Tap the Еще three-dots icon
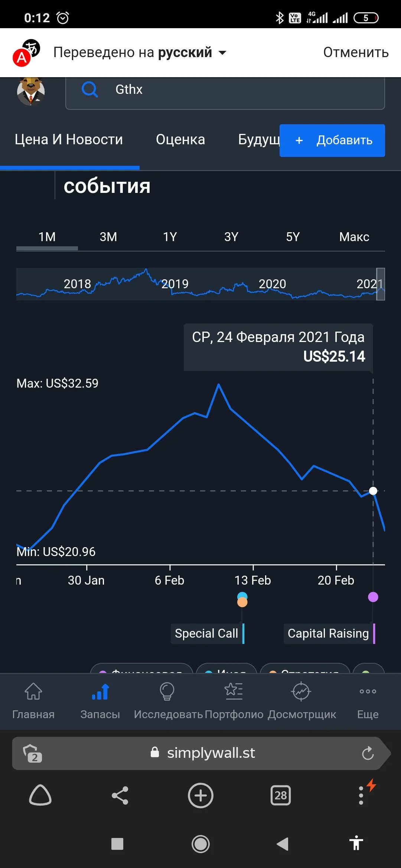Screen dimensions: 401x868 pos(368,691)
